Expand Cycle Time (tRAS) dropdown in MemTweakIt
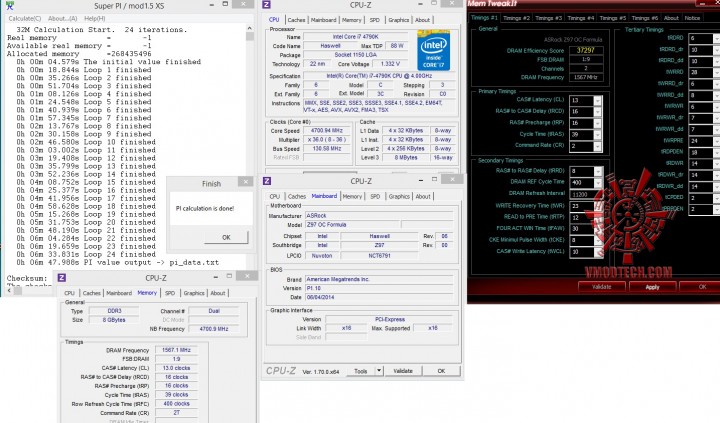Image resolution: width=720 pixels, height=423 pixels. click(x=597, y=135)
